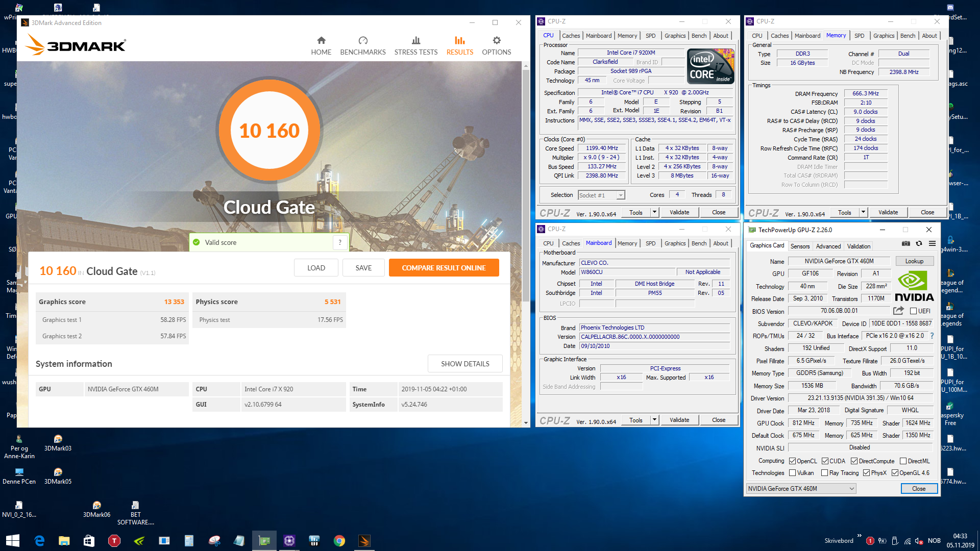The image size is (980, 551).
Task: Open the BENCHMARKS section in 3DMark
Action: pos(363,46)
